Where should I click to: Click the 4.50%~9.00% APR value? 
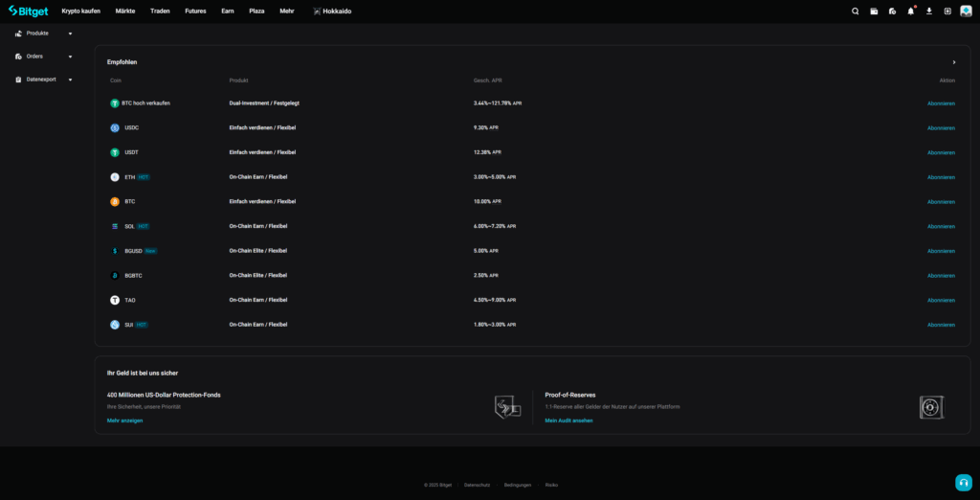[495, 300]
